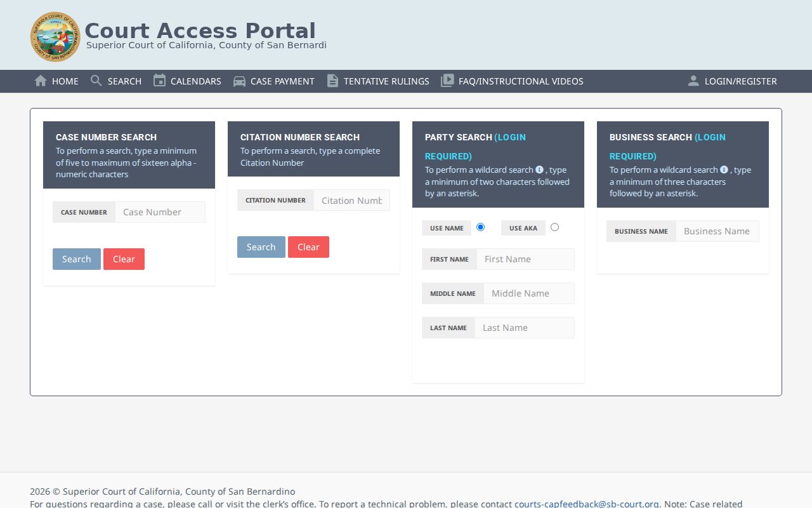812x508 pixels.
Task: Open the HOME menu item
Action: click(x=56, y=81)
